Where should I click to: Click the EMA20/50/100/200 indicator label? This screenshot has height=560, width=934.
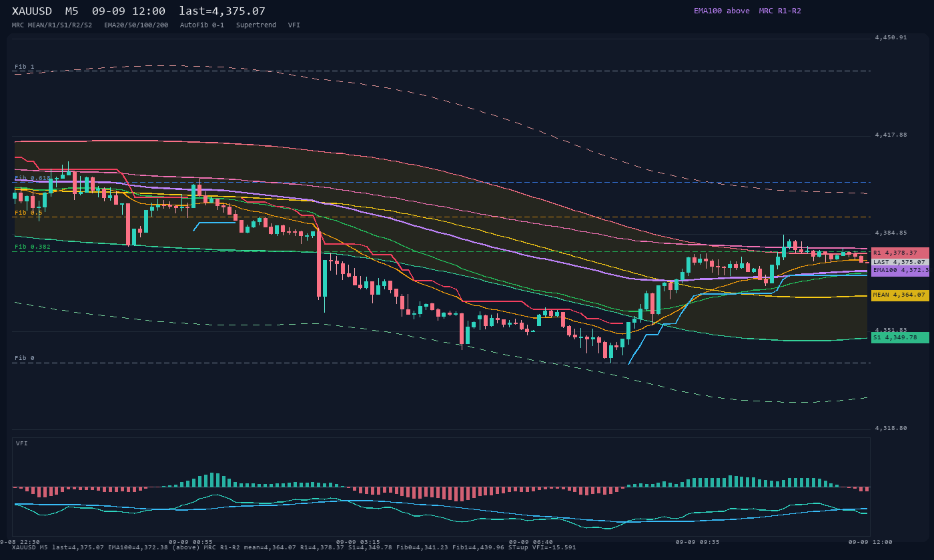point(136,25)
